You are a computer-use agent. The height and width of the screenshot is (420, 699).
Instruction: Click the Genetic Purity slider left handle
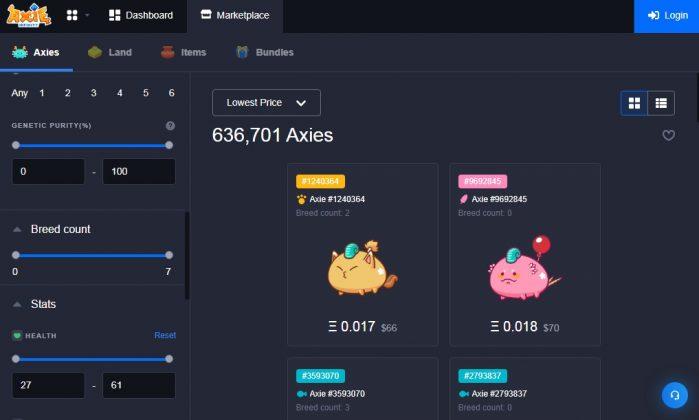[16, 145]
